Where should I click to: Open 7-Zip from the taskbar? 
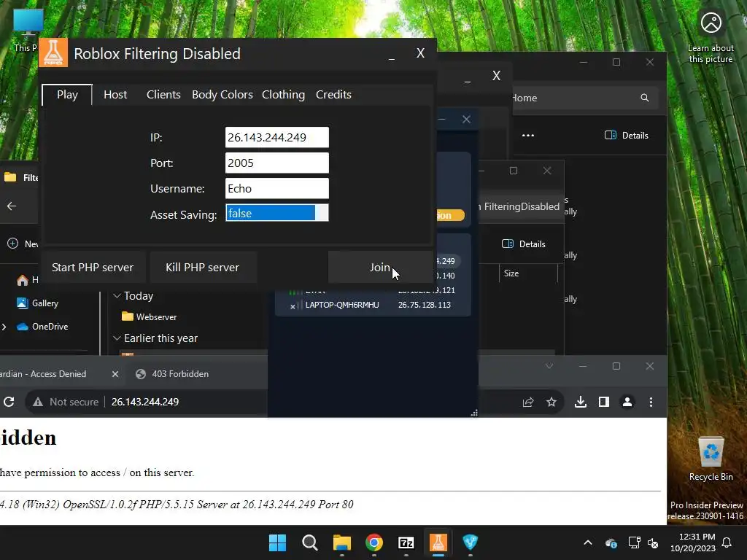coord(406,542)
